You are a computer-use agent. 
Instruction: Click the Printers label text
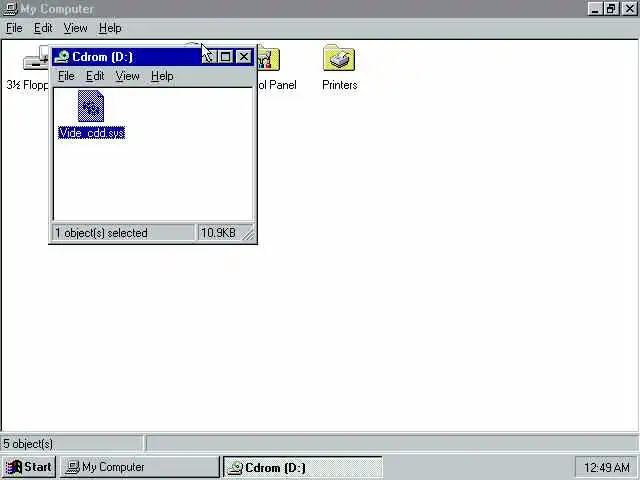[x=340, y=85]
